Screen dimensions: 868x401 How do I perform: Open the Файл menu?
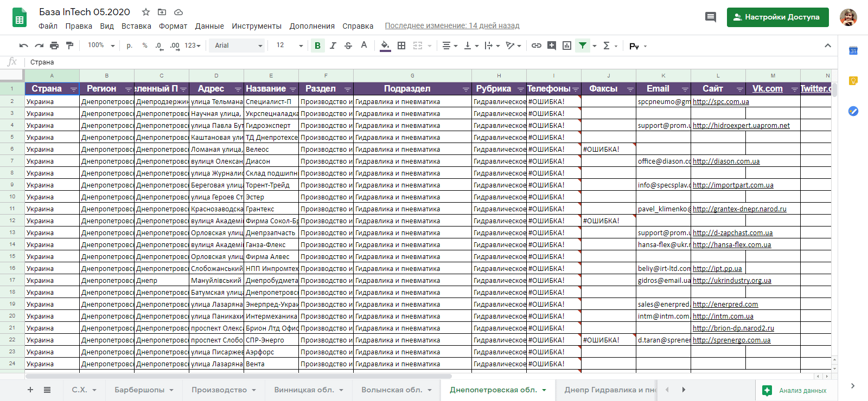coord(48,26)
